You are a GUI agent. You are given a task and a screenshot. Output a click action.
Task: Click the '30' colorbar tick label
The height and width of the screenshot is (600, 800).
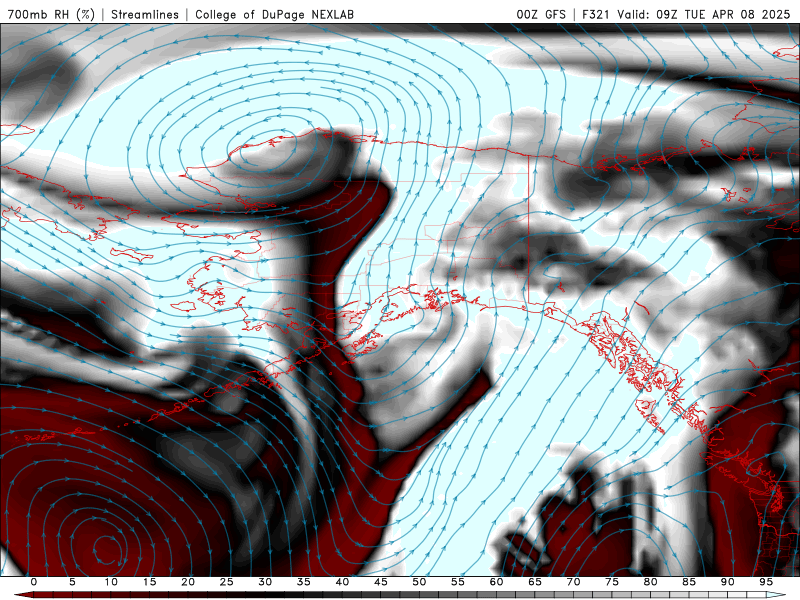[265, 582]
